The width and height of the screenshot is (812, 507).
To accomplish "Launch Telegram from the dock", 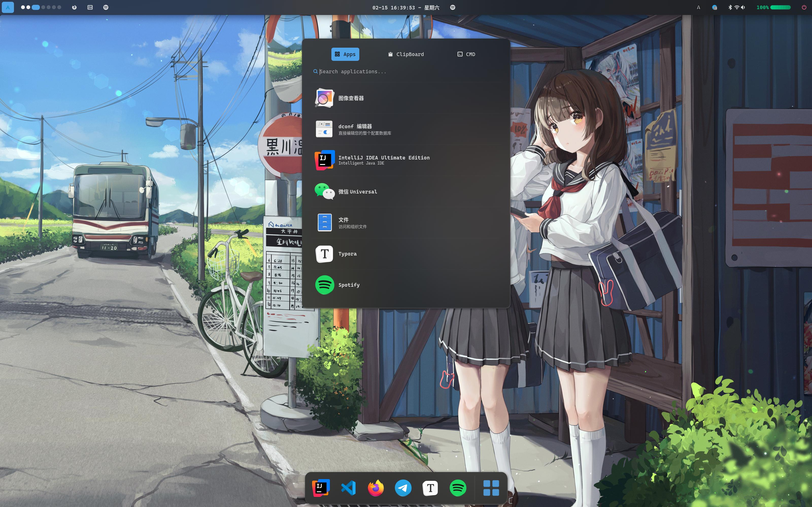I will tap(403, 488).
